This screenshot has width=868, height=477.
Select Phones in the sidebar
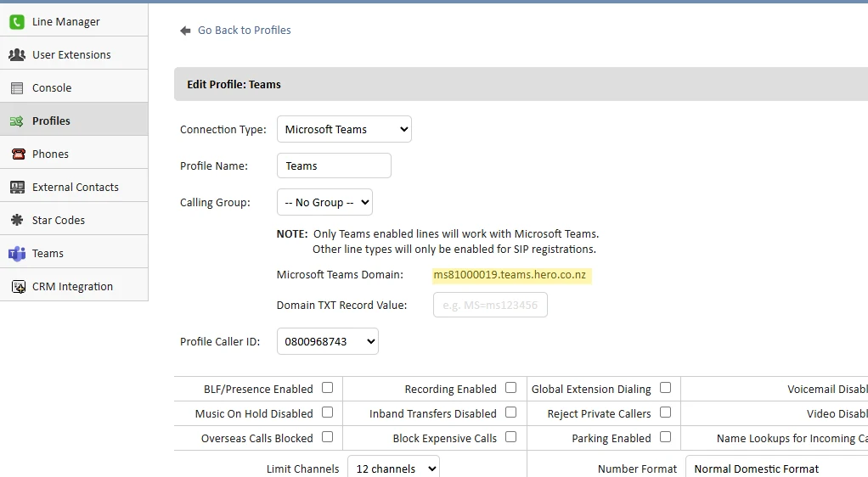point(74,154)
